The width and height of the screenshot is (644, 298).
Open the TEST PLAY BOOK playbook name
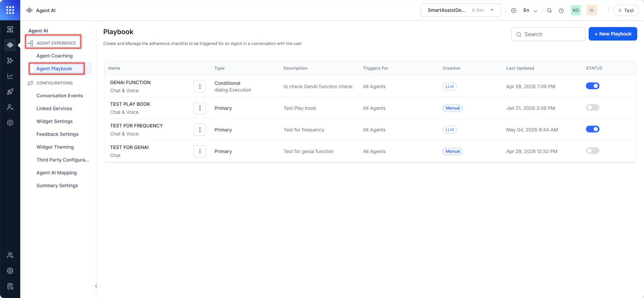tap(130, 104)
